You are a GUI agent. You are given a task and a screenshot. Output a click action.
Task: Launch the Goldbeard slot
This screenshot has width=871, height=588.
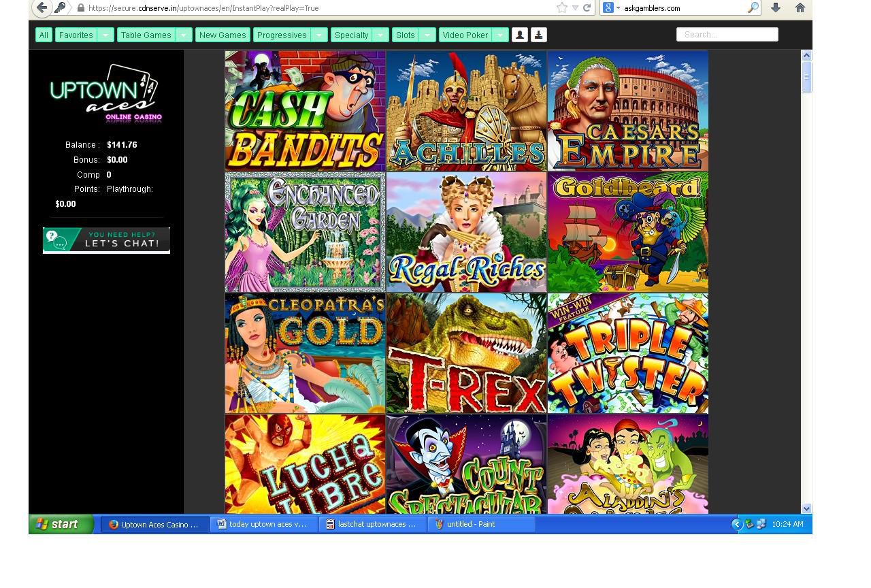tap(628, 232)
